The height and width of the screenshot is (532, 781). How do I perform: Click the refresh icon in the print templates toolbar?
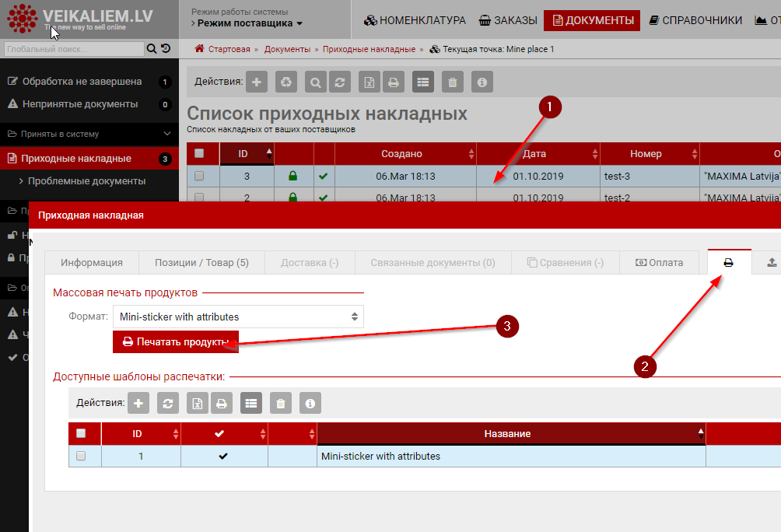click(168, 403)
